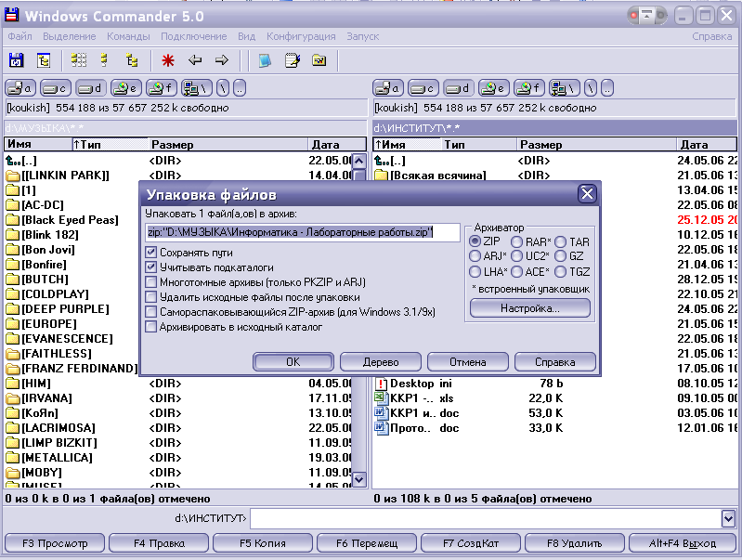Select the TAR archiver radio button

click(560, 241)
